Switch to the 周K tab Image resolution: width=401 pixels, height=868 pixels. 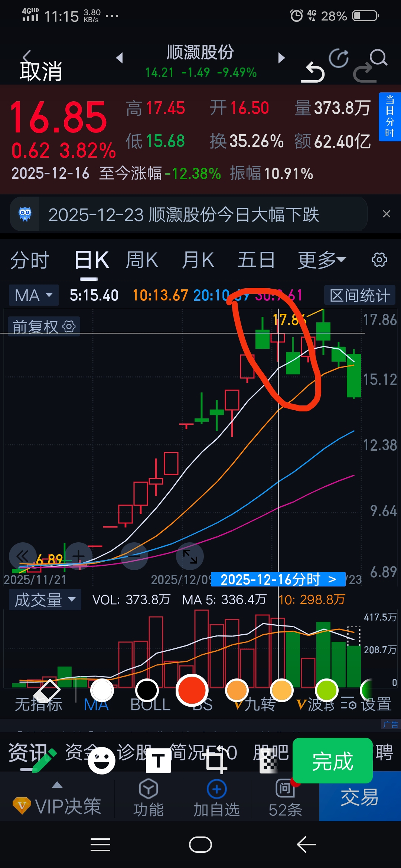142,260
